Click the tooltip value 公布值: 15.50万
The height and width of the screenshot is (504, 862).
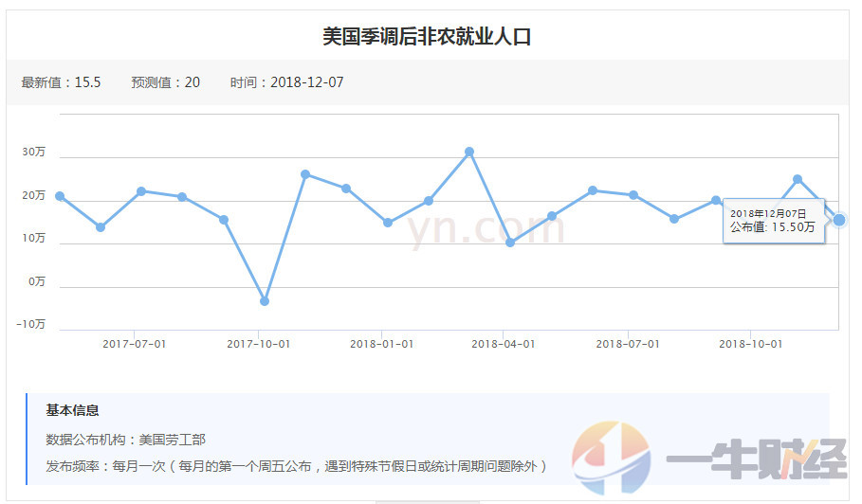click(773, 226)
